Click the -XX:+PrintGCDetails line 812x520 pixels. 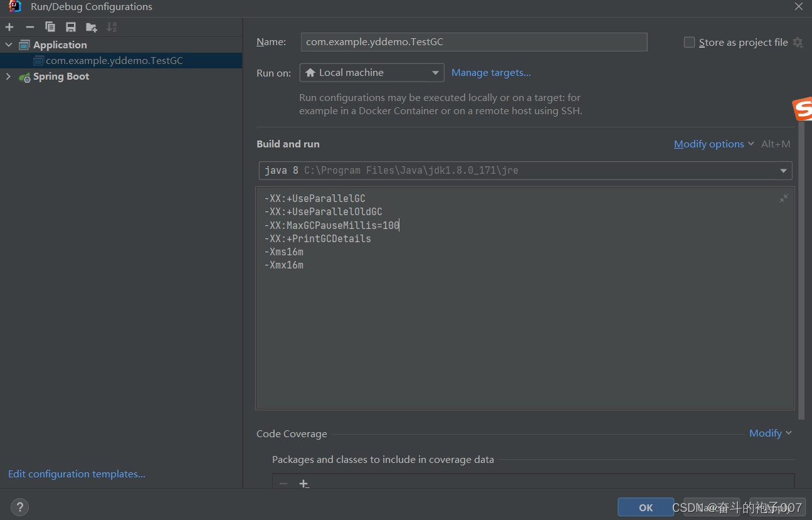(x=317, y=239)
